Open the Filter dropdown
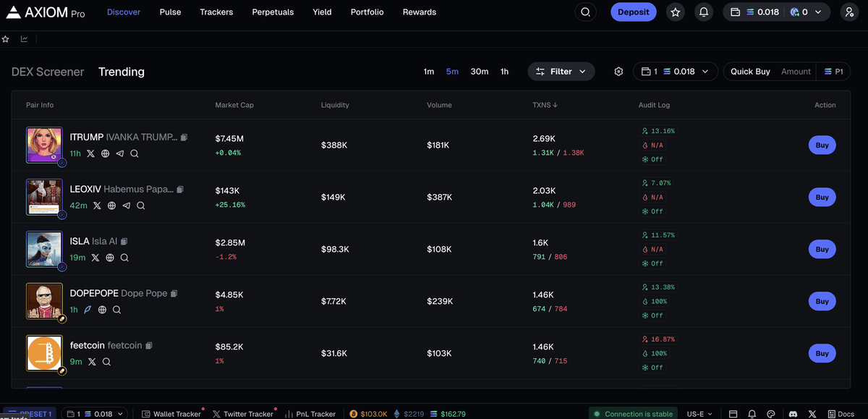 (561, 72)
